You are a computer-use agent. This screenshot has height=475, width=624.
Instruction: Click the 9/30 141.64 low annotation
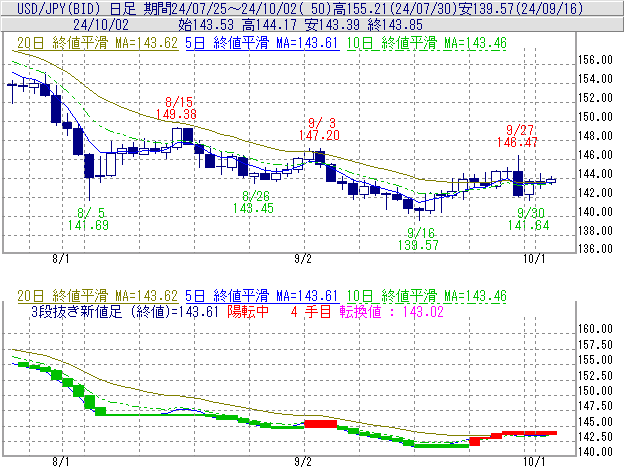point(528,219)
